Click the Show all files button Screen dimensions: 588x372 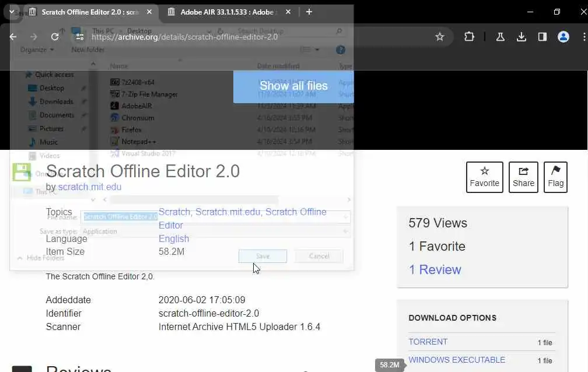pyautogui.click(x=293, y=87)
